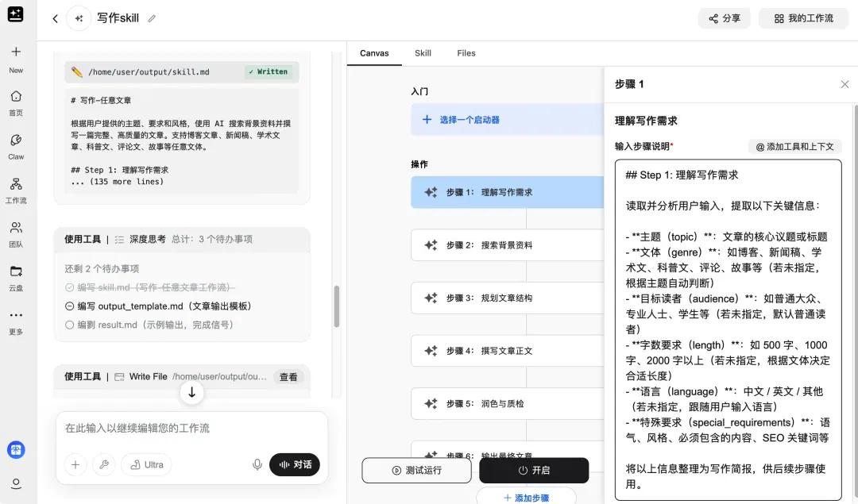The width and height of the screenshot is (858, 504).
Task: Click the microphone voice input icon
Action: [257, 464]
